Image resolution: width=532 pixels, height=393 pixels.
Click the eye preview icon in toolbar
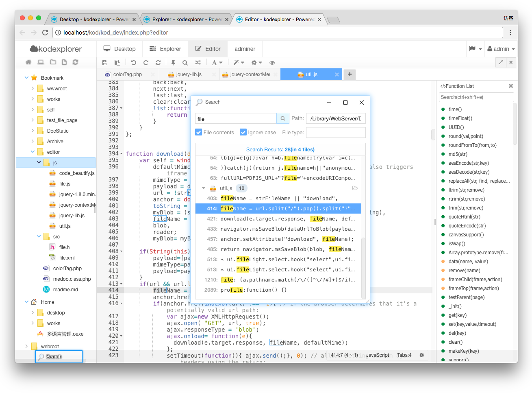pyautogui.click(x=272, y=63)
